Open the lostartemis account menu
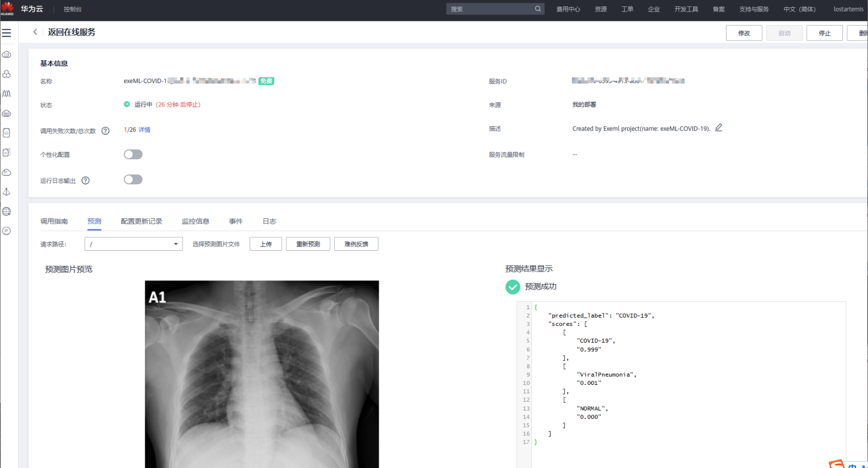 coord(849,9)
